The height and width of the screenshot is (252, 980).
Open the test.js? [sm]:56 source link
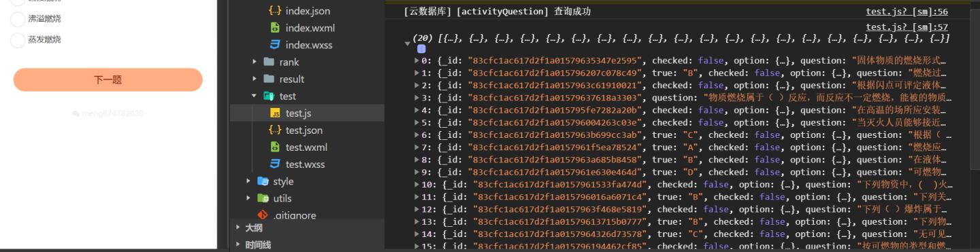coord(906,12)
